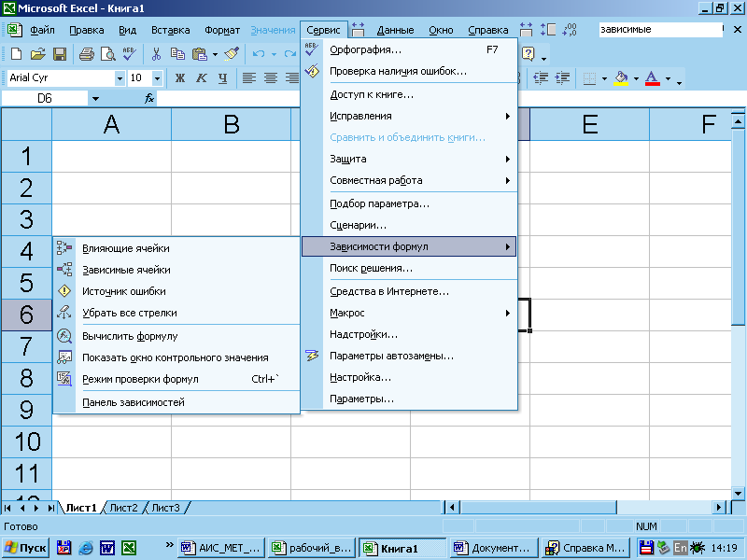Click the New workbook icon
Viewport: 747px width, 560px height.
[x=16, y=54]
